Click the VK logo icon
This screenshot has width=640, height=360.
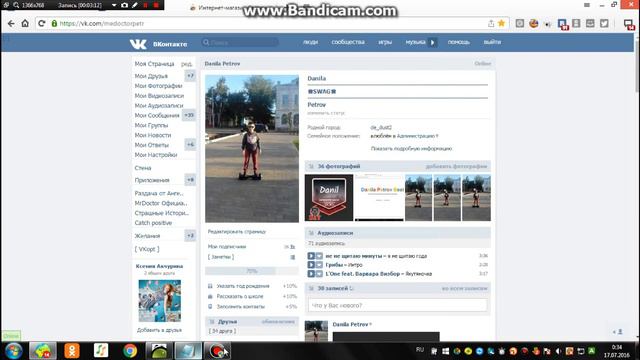tap(138, 44)
